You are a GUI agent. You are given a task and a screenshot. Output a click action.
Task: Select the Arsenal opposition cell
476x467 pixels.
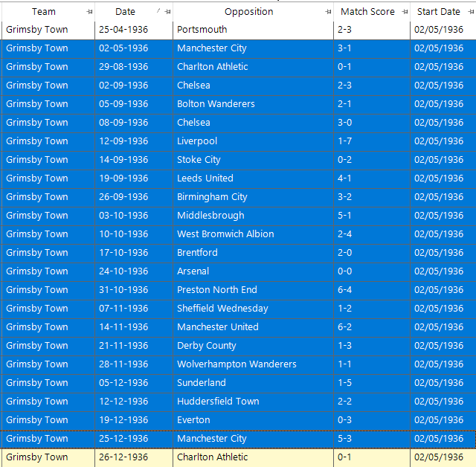(x=253, y=271)
